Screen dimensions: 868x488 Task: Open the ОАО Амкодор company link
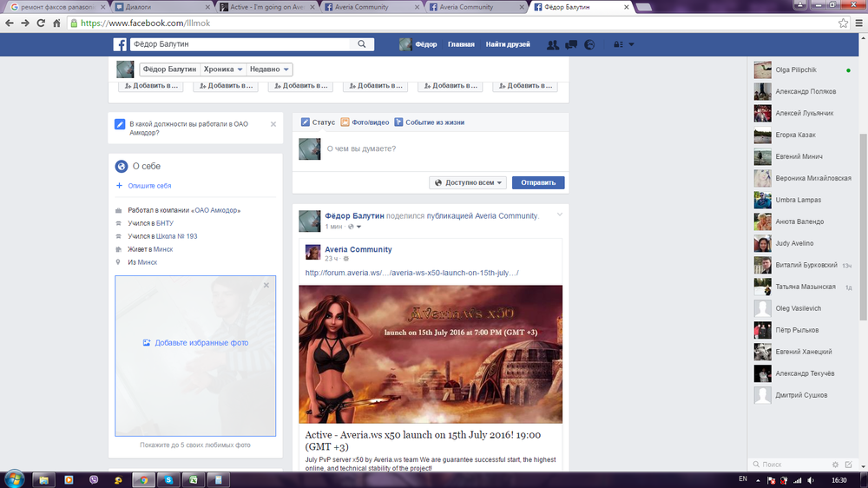coord(215,210)
